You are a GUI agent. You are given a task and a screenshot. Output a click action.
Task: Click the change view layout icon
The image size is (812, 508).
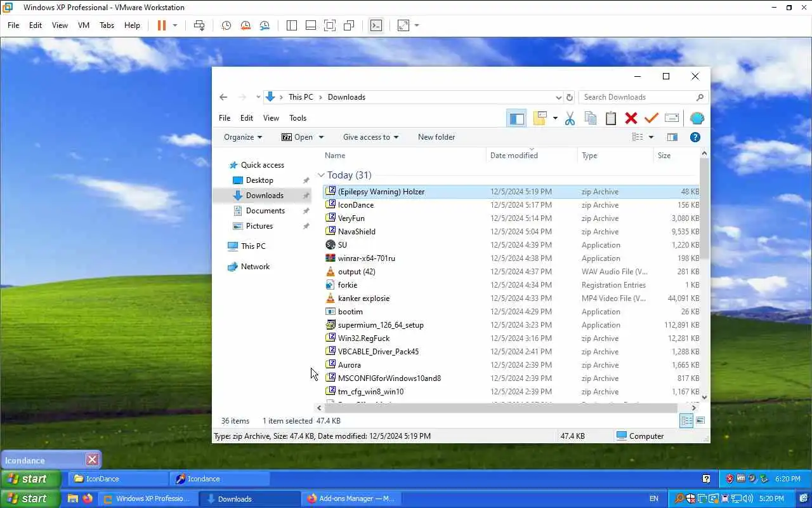638,137
